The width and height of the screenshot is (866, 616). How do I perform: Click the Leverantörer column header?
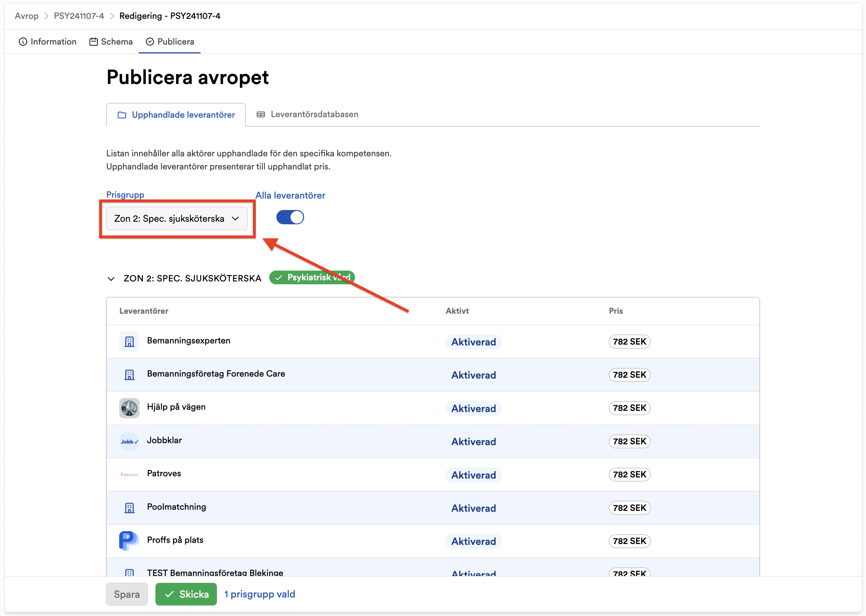pos(144,311)
